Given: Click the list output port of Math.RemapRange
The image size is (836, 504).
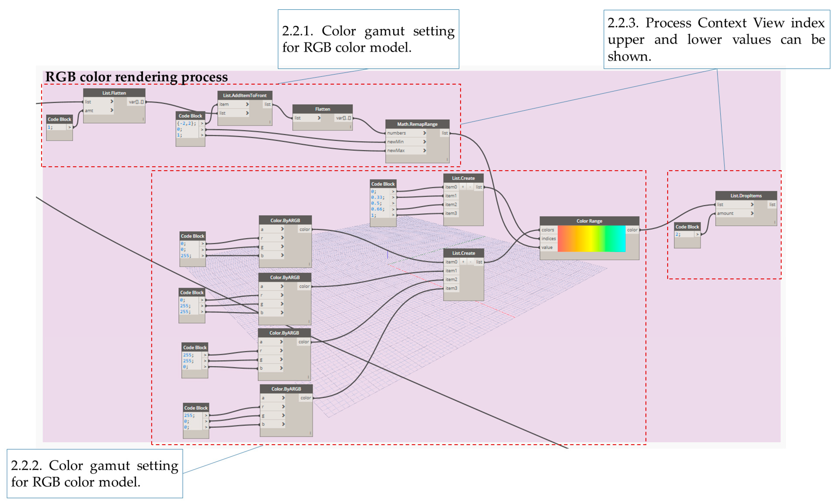Looking at the screenshot, I should tap(445, 133).
